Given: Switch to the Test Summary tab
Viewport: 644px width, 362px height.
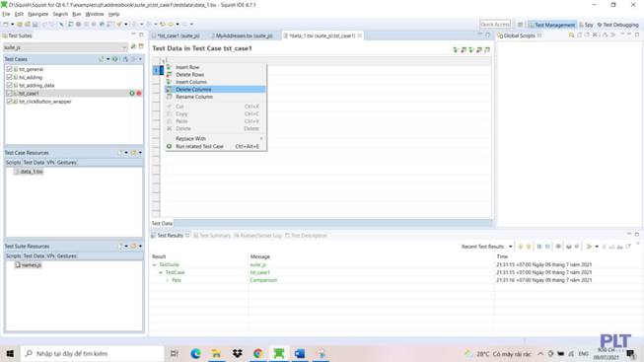Looking at the screenshot, I should (x=212, y=236).
